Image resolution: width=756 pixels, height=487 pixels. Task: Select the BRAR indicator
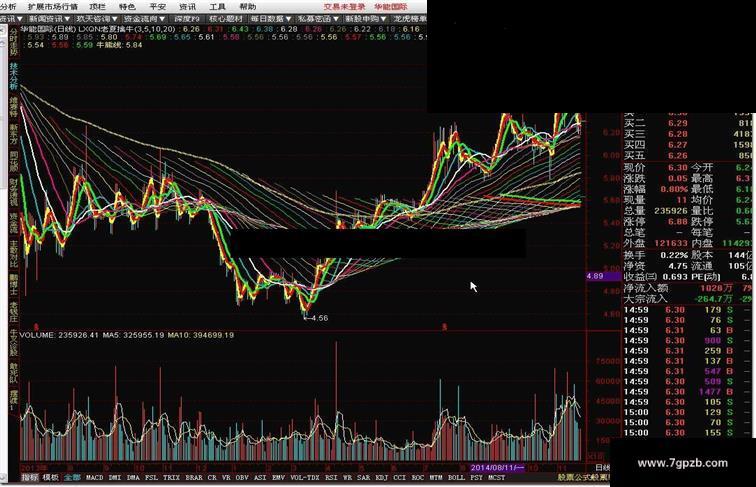point(194,477)
